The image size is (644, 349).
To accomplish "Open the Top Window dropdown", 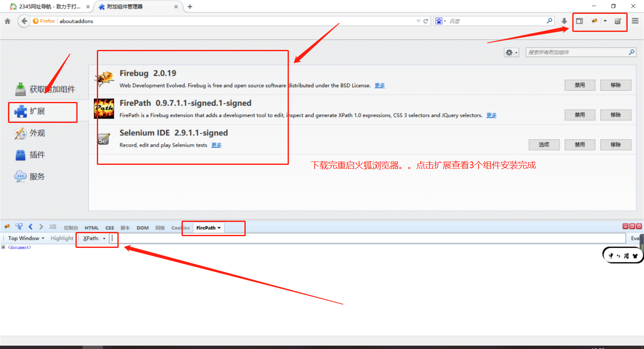I will point(26,238).
